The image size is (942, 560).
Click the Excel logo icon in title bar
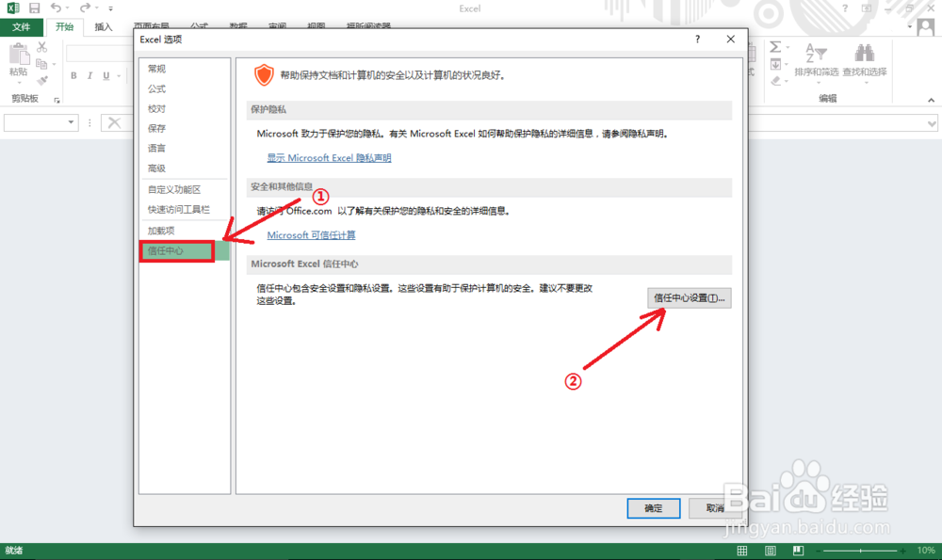[x=12, y=8]
